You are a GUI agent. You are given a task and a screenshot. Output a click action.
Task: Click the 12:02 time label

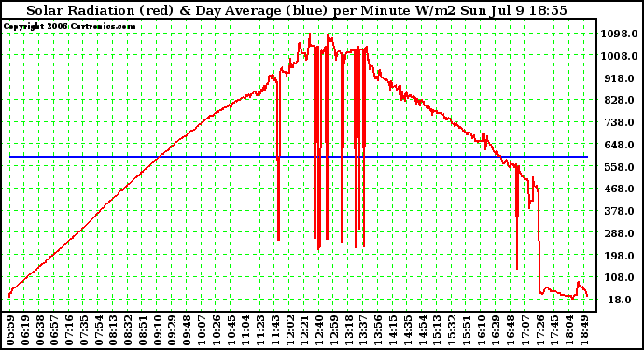(290, 330)
